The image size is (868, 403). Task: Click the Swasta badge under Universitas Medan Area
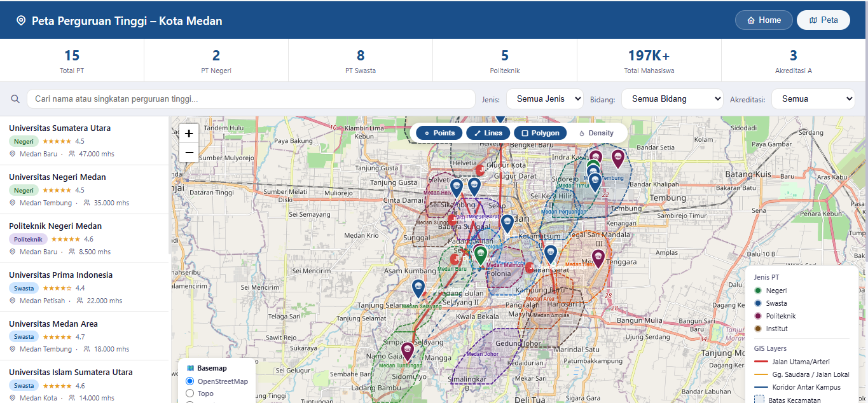24,337
